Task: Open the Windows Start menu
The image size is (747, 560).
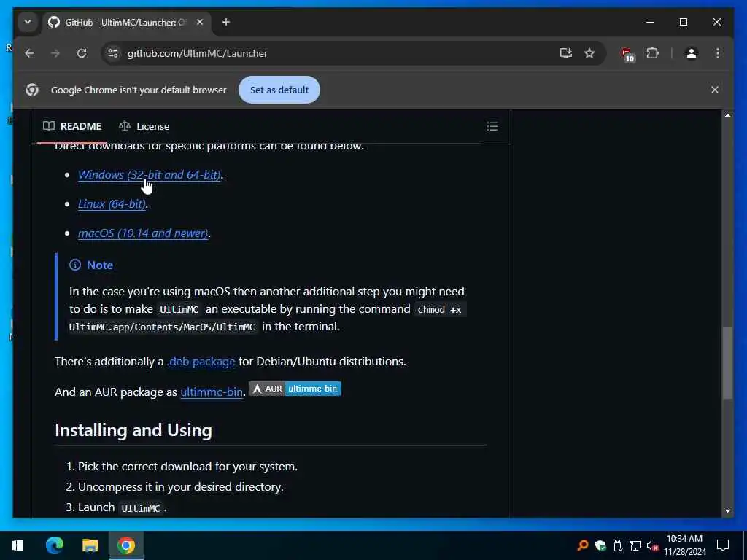Action: [x=18, y=545]
